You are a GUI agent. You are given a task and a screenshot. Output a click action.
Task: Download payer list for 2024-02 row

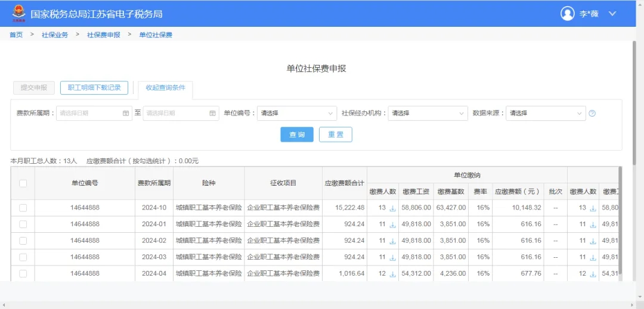pos(392,241)
